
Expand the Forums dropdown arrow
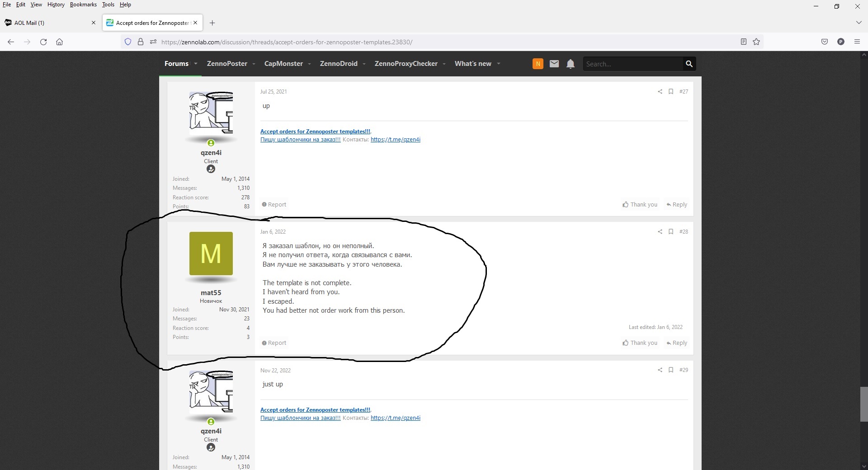(196, 64)
